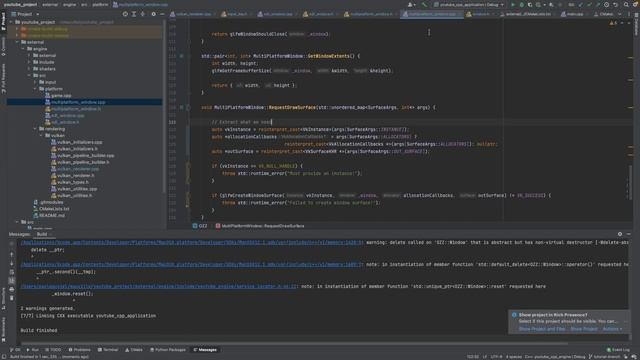Collapse the vulkan folder
This screenshot has height=360, width=640.
coord(41,135)
